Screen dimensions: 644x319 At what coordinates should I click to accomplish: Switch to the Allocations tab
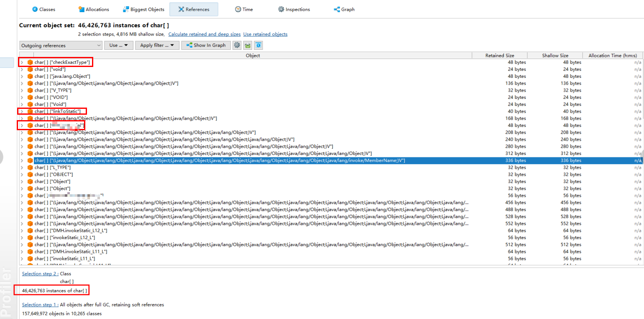(x=94, y=9)
